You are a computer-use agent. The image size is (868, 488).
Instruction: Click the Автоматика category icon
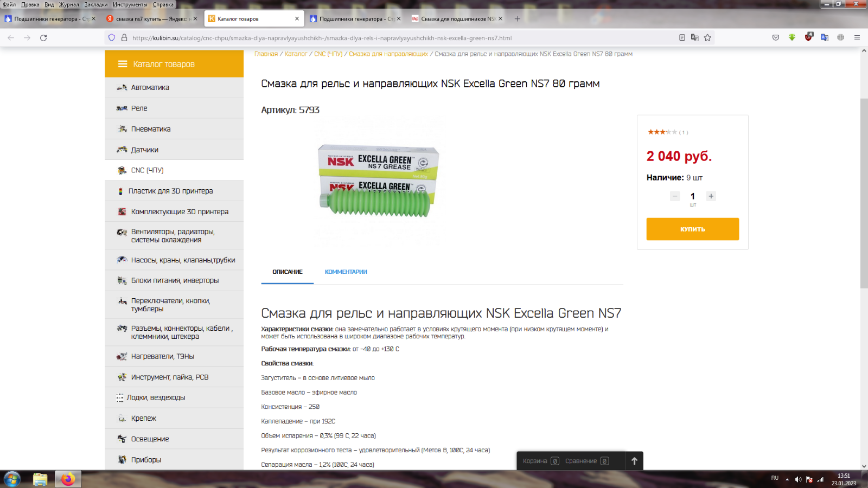click(122, 87)
